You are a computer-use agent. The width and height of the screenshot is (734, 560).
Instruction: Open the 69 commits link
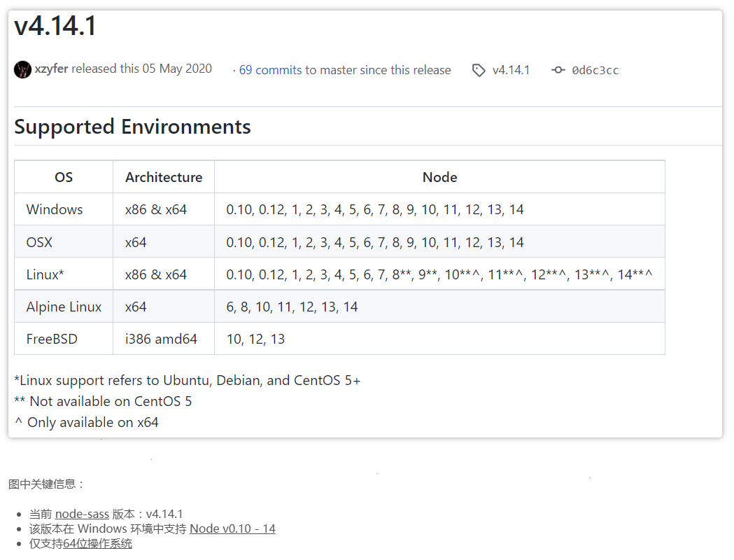click(x=270, y=70)
